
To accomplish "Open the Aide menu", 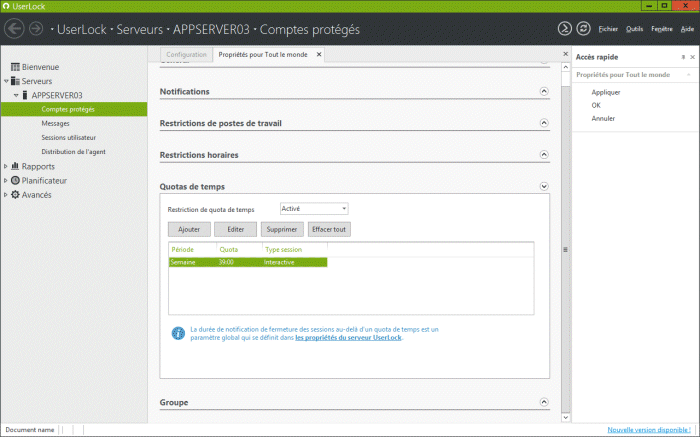I will point(687,29).
